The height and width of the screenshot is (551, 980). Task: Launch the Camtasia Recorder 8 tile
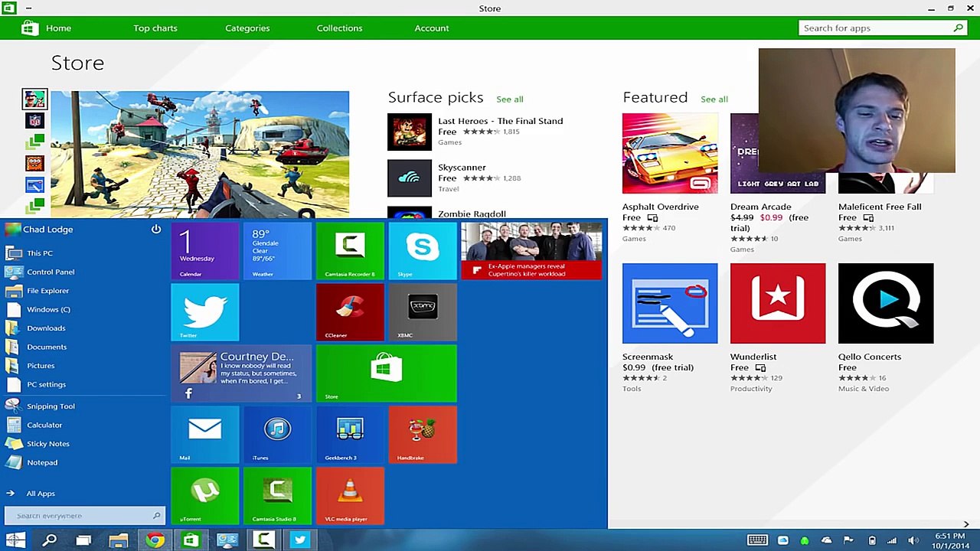(x=350, y=251)
